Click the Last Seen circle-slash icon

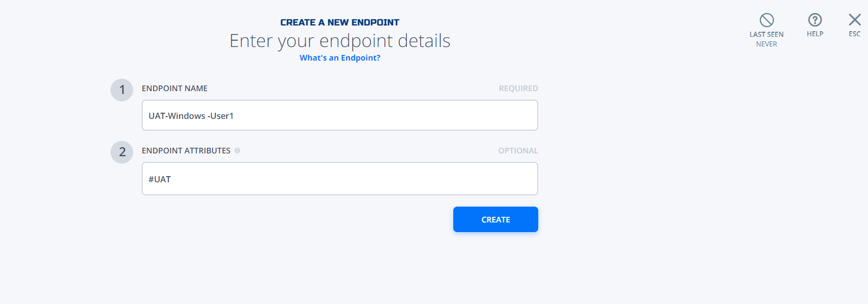click(x=767, y=20)
